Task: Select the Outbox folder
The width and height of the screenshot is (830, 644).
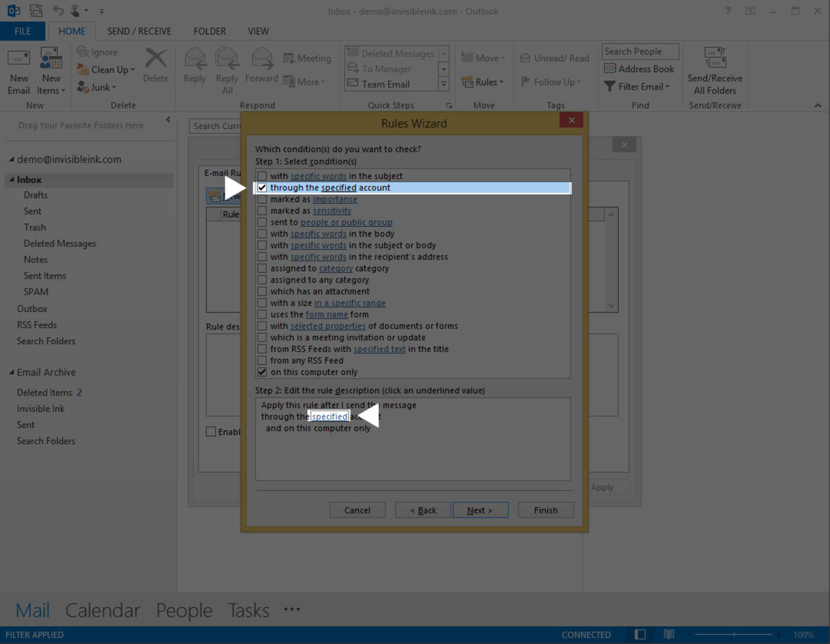Action: coord(32,309)
